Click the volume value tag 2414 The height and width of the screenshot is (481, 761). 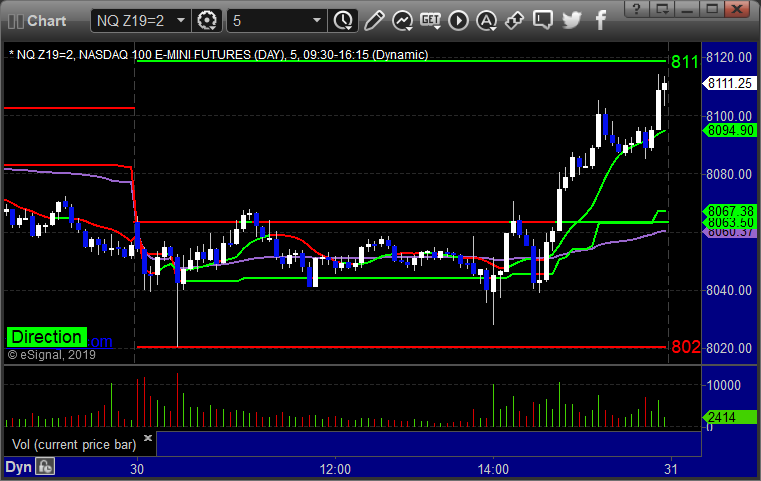click(x=729, y=417)
